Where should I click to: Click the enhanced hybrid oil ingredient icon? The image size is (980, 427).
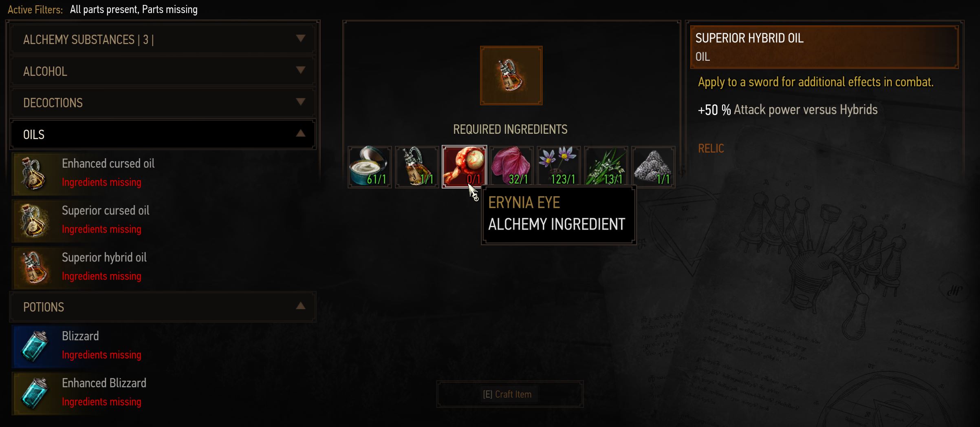417,167
